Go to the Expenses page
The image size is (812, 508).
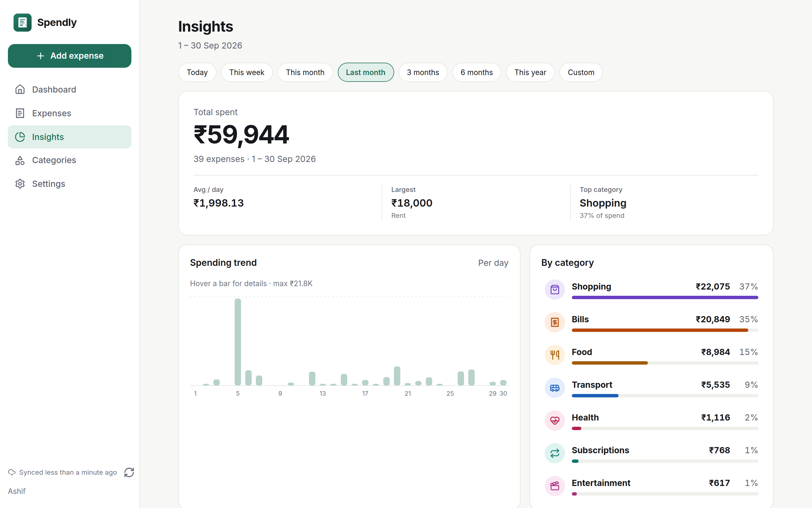click(x=69, y=113)
